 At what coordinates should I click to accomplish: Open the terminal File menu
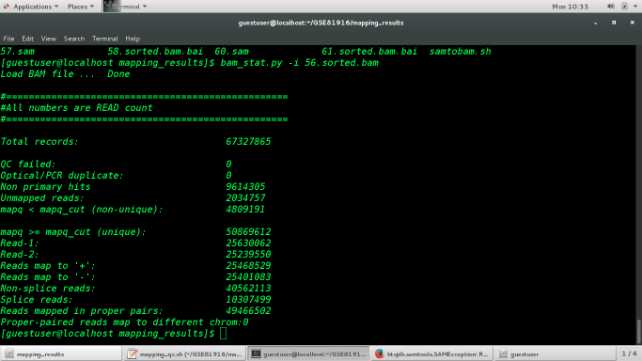(9, 38)
